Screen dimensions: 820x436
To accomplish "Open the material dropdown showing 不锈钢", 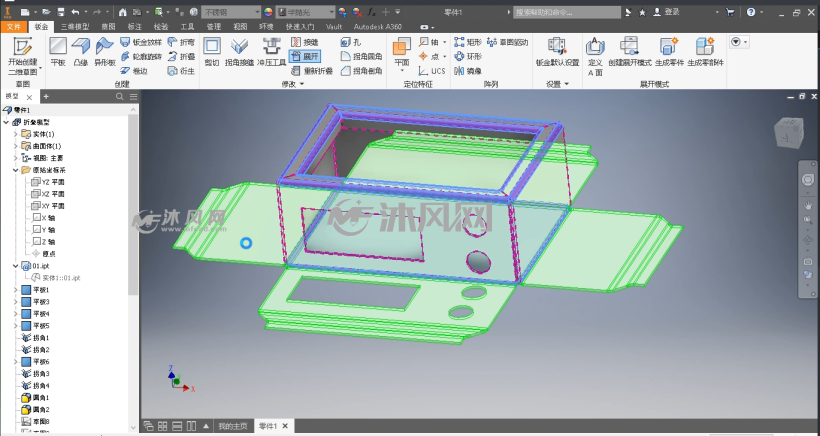I will [x=231, y=12].
